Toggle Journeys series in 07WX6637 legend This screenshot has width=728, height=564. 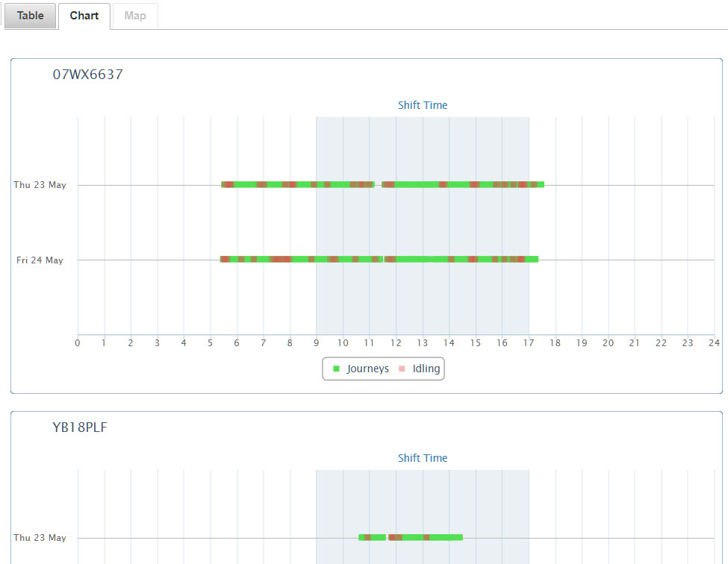[361, 369]
